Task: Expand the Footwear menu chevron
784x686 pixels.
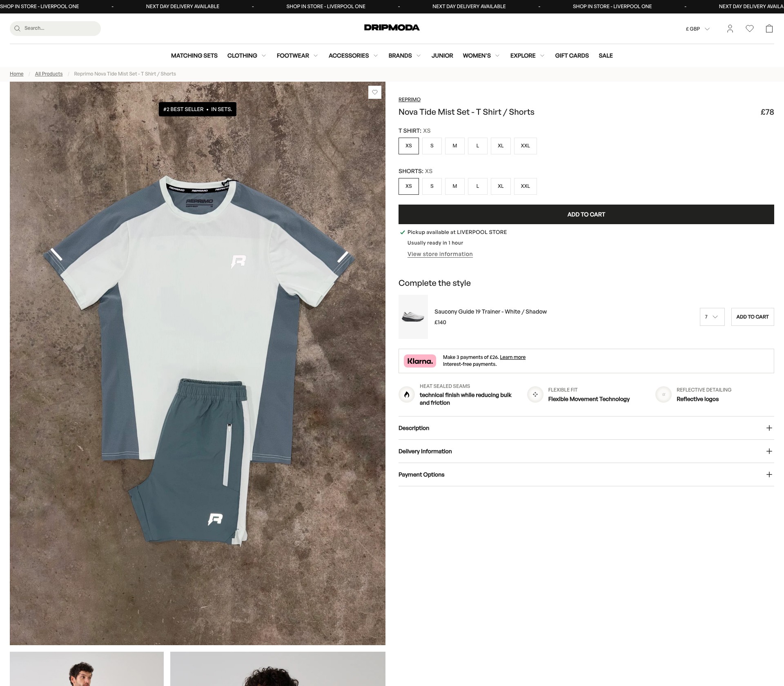Action: point(316,56)
